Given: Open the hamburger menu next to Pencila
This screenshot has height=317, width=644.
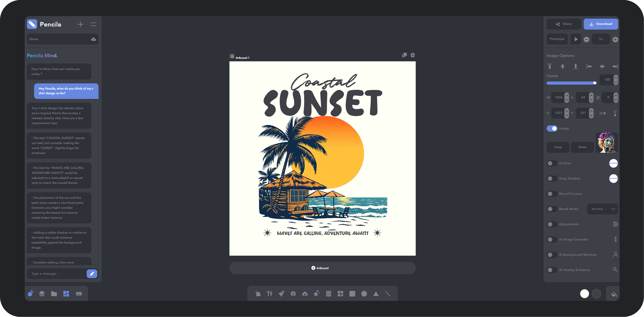Looking at the screenshot, I should [93, 24].
